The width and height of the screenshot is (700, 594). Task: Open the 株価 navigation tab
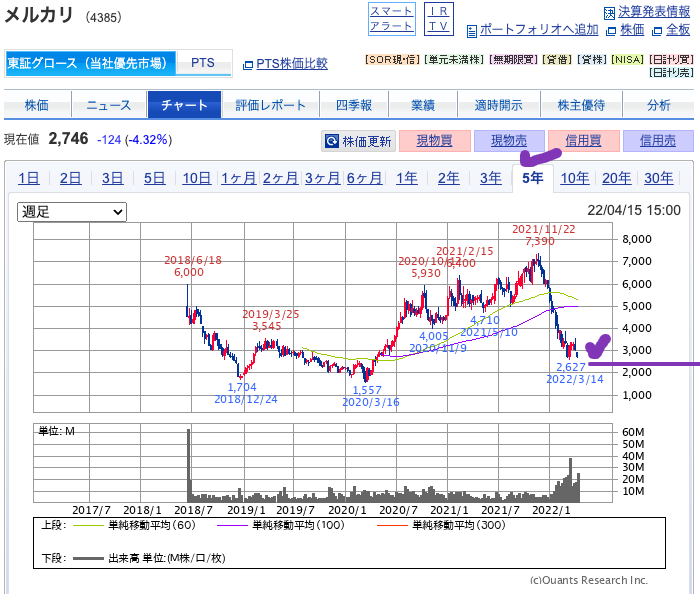37,105
